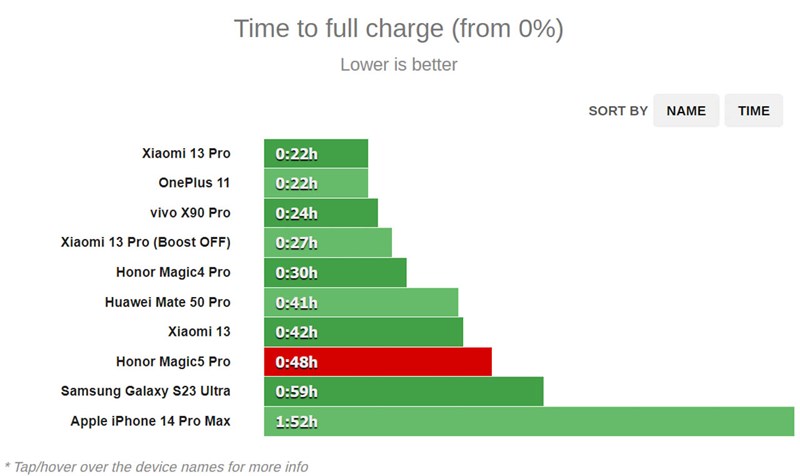The width and height of the screenshot is (800, 476).
Task: Sort the chart by TIME
Action: pyautogui.click(x=753, y=111)
